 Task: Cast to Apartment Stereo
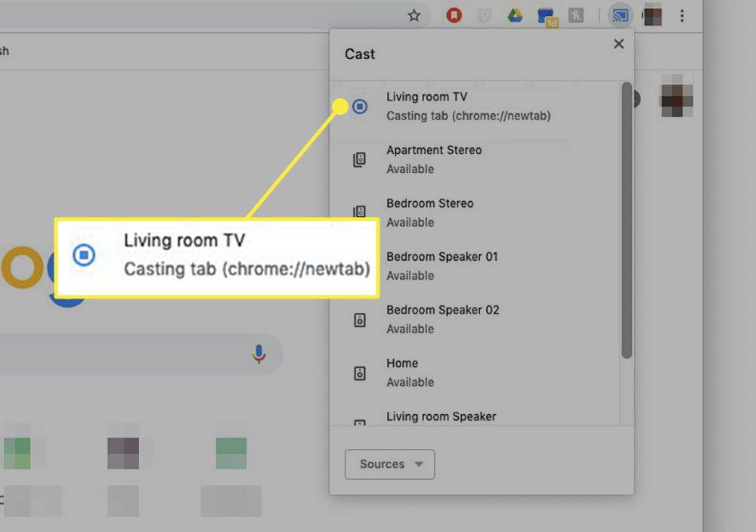coord(475,159)
